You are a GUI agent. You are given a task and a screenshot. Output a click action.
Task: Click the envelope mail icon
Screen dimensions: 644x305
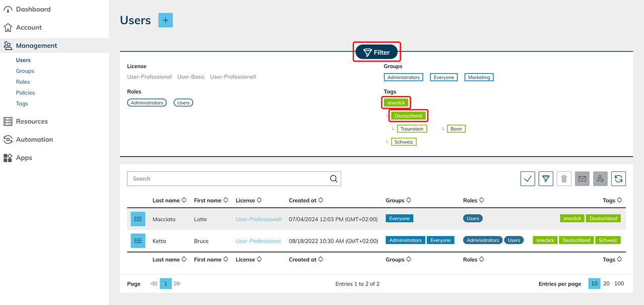[582, 179]
